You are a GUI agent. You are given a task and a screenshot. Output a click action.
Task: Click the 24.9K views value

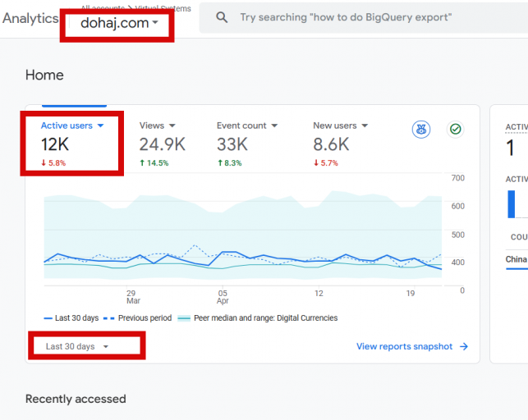click(x=162, y=145)
